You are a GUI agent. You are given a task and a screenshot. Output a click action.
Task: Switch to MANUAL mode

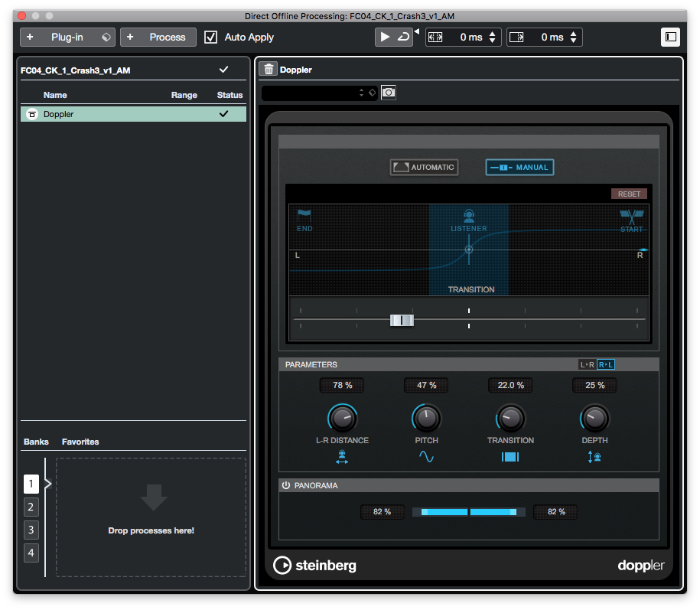tap(519, 167)
